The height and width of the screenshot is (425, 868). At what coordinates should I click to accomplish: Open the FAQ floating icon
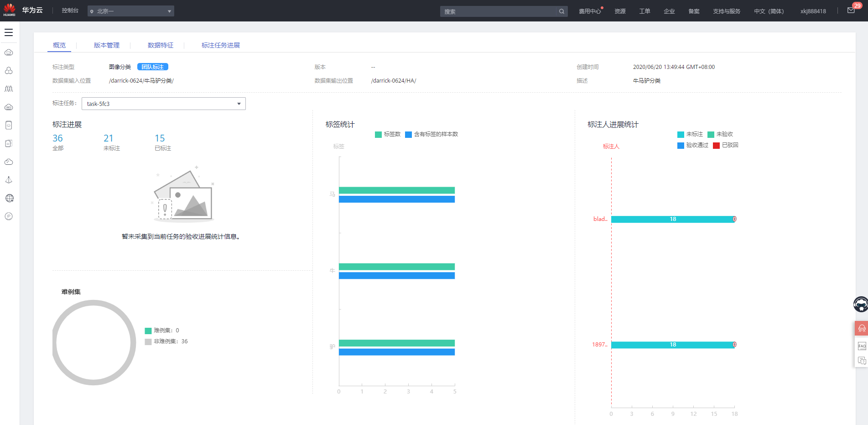click(x=862, y=346)
